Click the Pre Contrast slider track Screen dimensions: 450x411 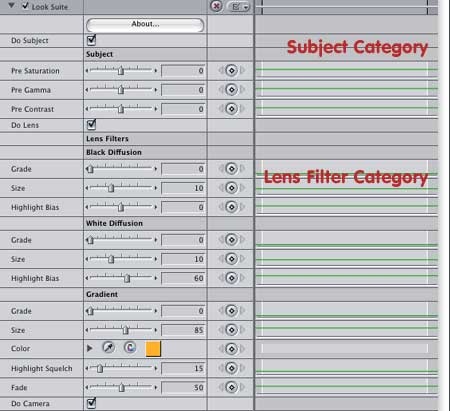121,109
